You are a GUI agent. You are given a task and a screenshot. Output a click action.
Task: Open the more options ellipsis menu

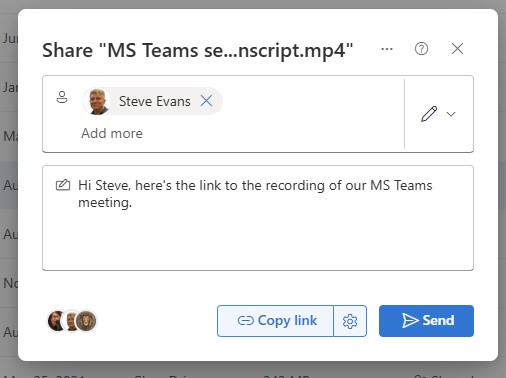pyautogui.click(x=387, y=49)
